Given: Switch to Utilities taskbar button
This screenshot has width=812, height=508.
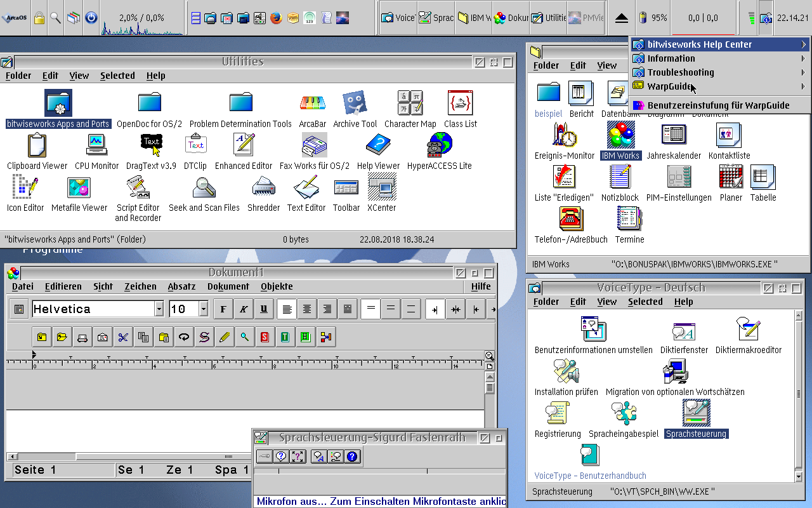Looking at the screenshot, I should [549, 18].
